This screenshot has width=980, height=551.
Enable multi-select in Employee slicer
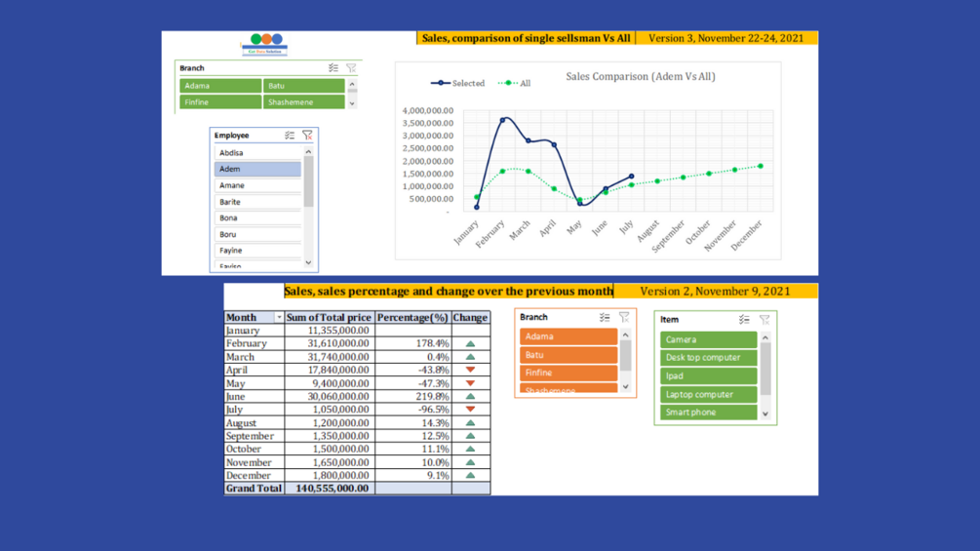pyautogui.click(x=290, y=135)
